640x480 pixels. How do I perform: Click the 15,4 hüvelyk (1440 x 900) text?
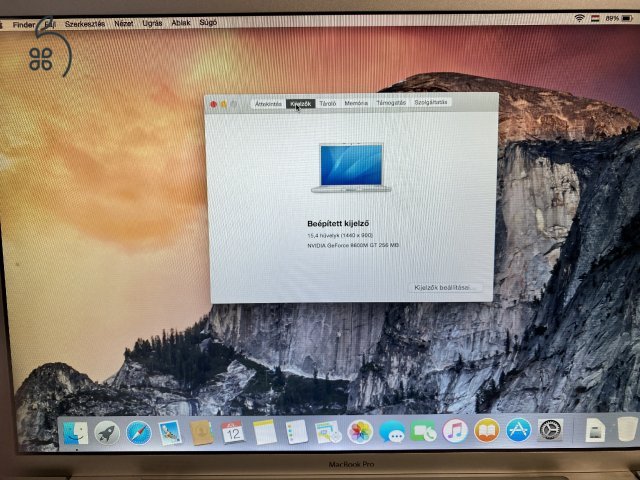pyautogui.click(x=340, y=236)
